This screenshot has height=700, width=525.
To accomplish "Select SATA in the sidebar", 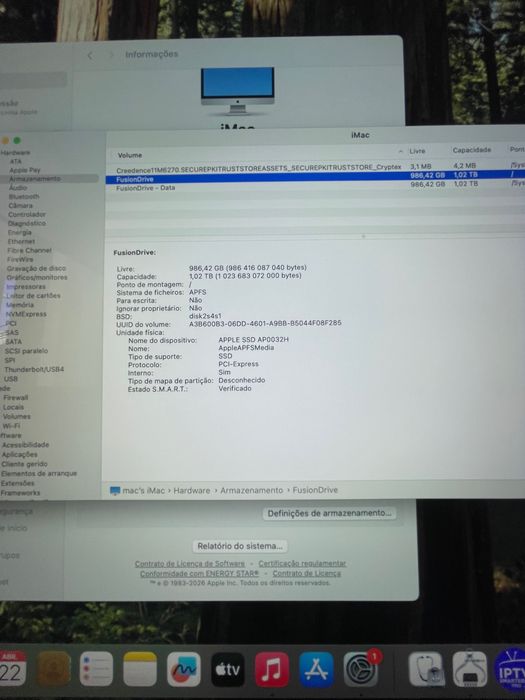I will (x=13, y=342).
